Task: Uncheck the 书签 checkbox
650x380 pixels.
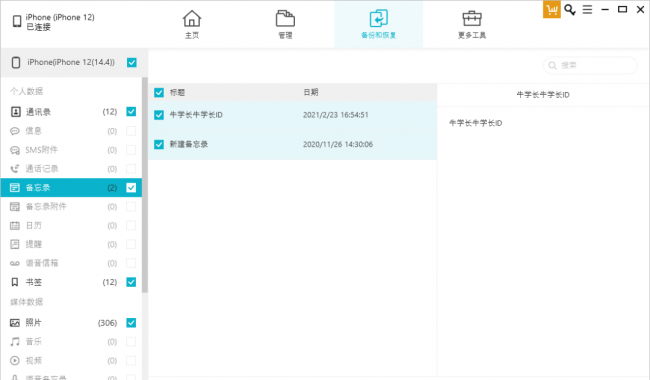Action: pyautogui.click(x=131, y=282)
